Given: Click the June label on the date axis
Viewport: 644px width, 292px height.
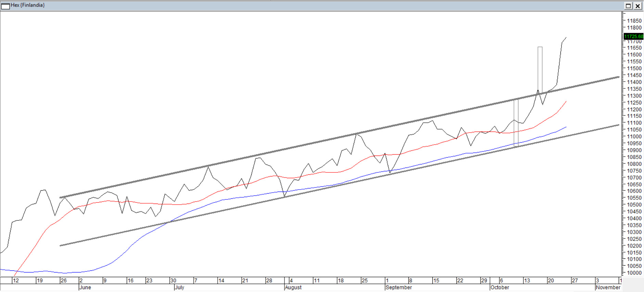Looking at the screenshot, I should click(x=85, y=287).
